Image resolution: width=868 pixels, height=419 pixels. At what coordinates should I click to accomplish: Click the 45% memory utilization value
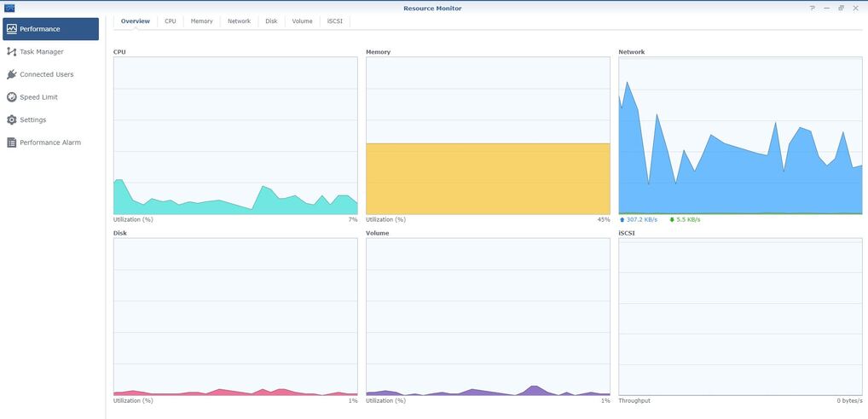604,219
